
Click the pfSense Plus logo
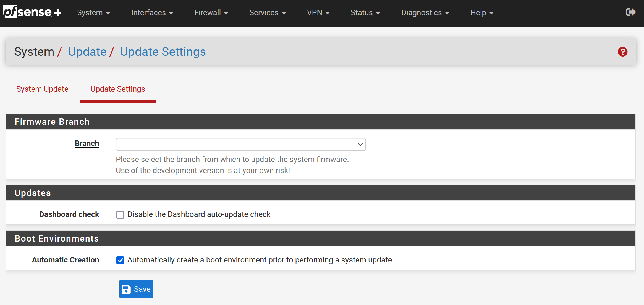tap(32, 12)
